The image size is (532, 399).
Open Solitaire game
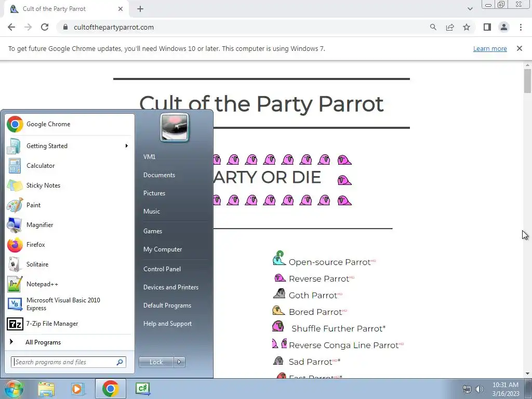tap(69, 264)
